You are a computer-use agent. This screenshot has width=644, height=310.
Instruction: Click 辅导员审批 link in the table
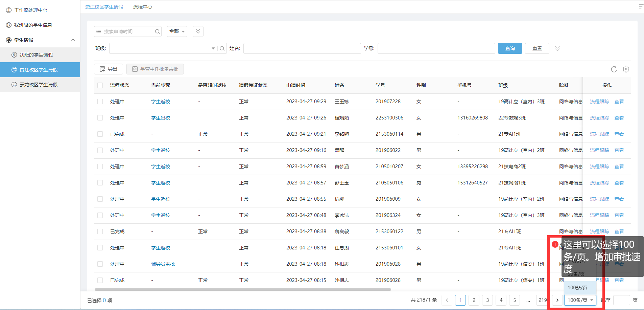163,264
